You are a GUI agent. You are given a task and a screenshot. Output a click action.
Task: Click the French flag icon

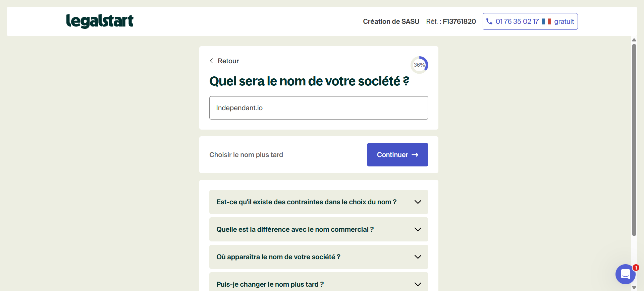(x=546, y=21)
